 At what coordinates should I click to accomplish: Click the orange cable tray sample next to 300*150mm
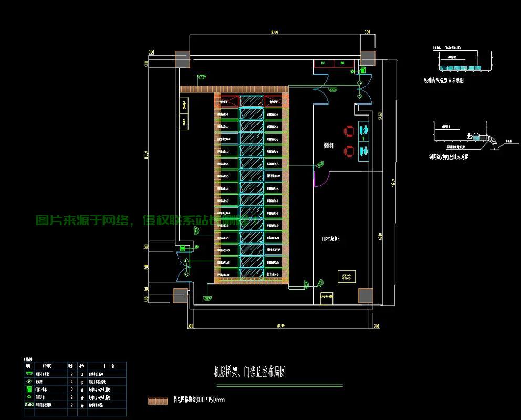[x=158, y=401]
